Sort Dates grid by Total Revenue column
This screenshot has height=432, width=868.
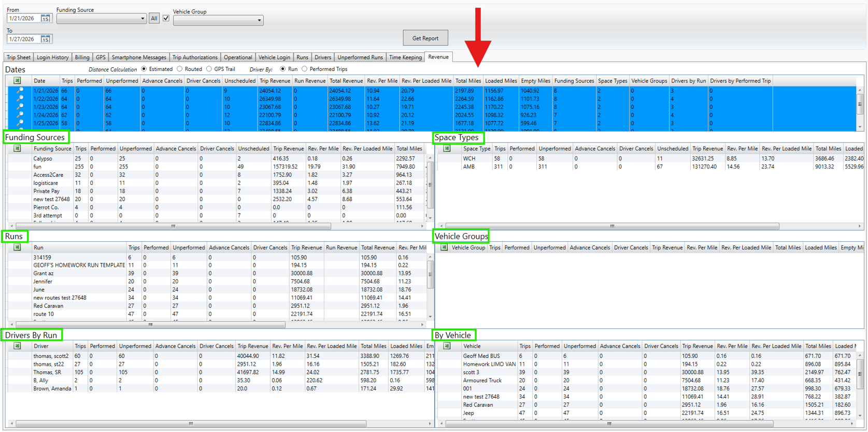pos(346,81)
